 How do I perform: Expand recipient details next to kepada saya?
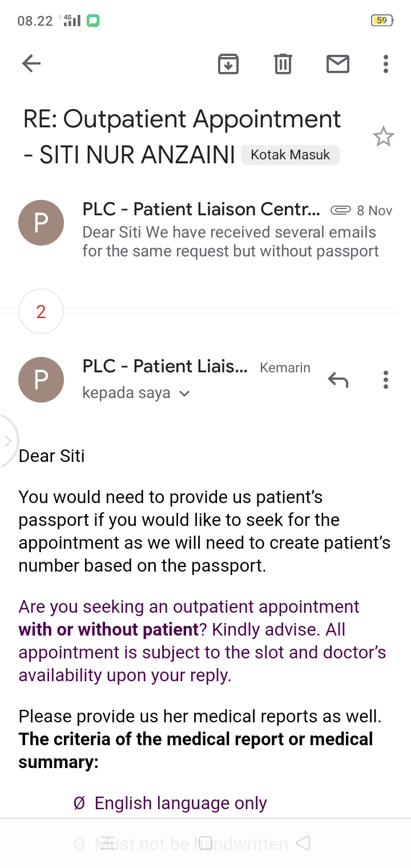(x=184, y=393)
